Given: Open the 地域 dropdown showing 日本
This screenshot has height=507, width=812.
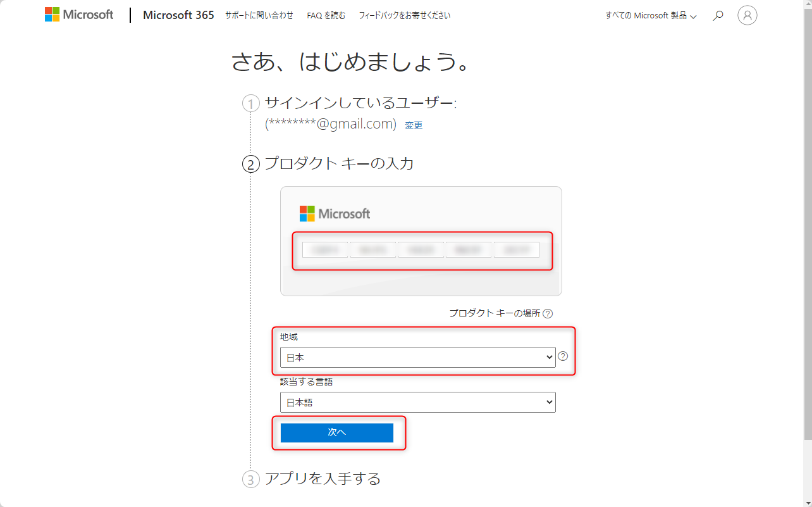Looking at the screenshot, I should 418,357.
